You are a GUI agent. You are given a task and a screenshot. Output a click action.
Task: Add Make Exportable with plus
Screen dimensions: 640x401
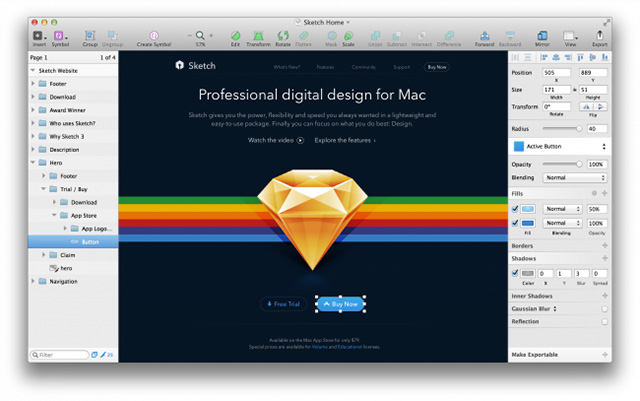click(605, 354)
